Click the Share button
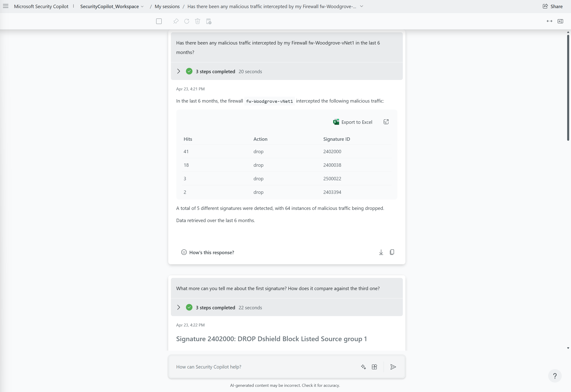 552,6
